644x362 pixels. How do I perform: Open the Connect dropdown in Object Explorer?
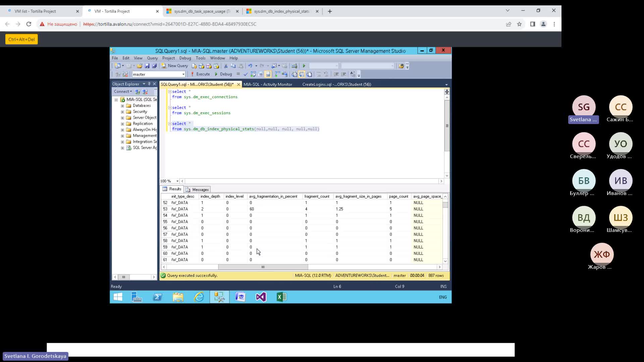point(123,92)
